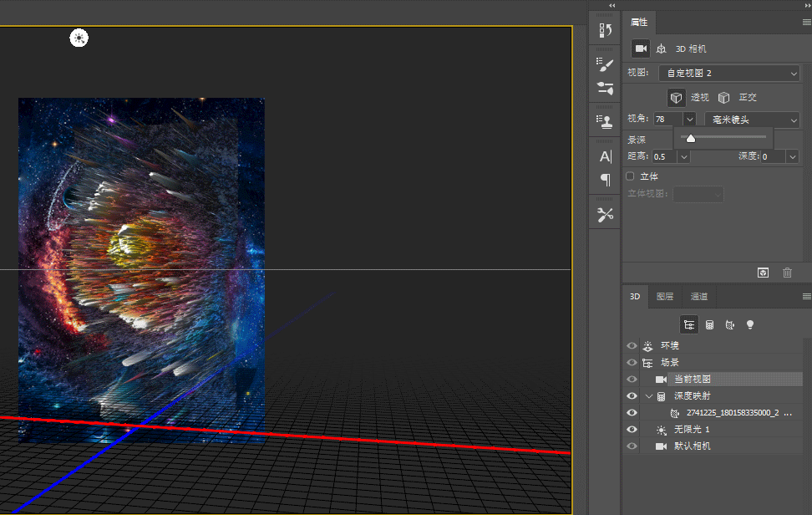This screenshot has height=515, width=812.
Task: Open the Clone Source stamp panel icon
Action: coord(606,120)
